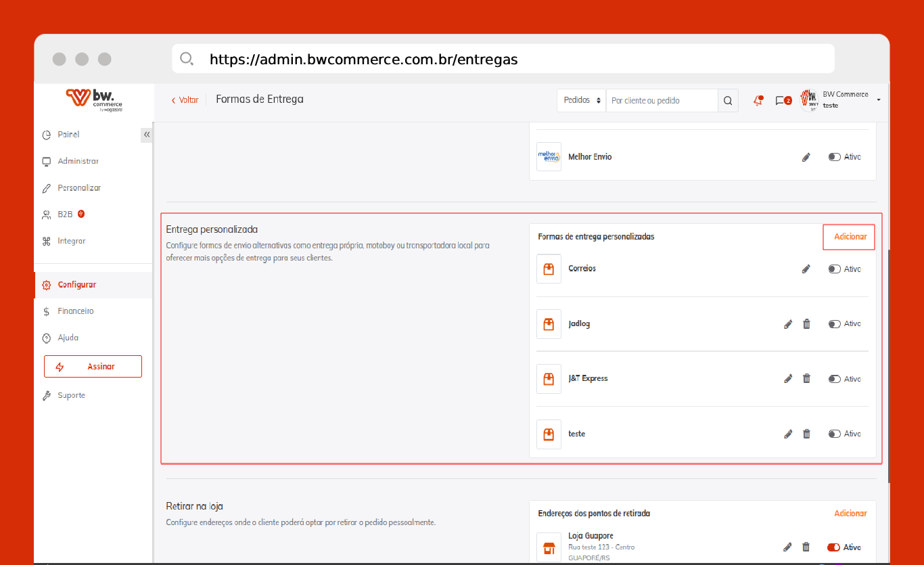Click the Retirar na loja heading
The width and height of the screenshot is (924, 565).
[x=194, y=506]
